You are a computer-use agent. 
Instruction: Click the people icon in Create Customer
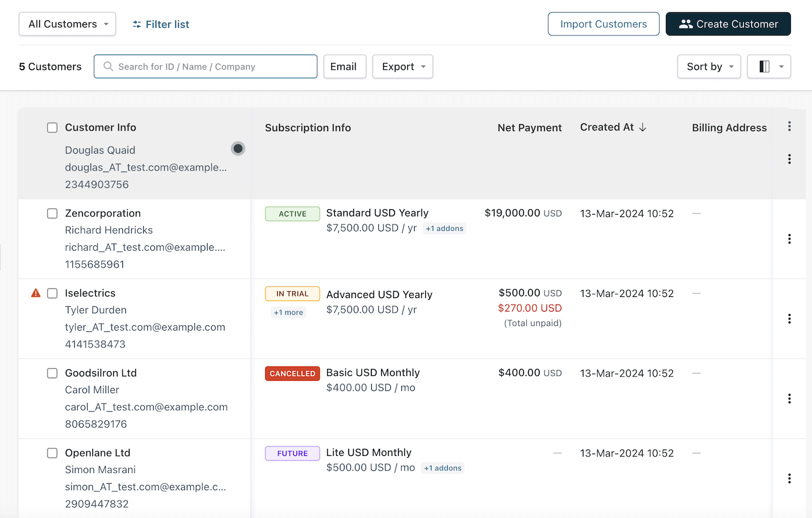[686, 24]
